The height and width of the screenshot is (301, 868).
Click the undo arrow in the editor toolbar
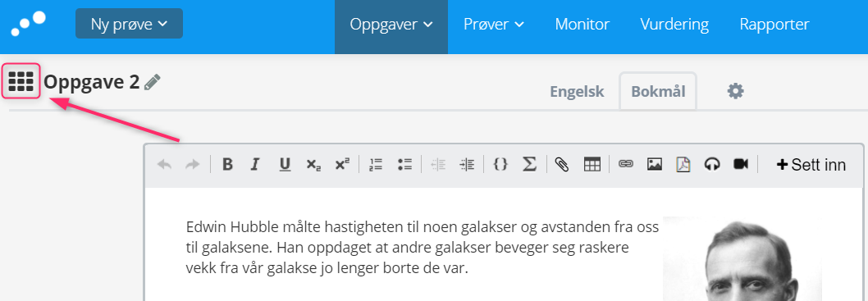point(164,164)
